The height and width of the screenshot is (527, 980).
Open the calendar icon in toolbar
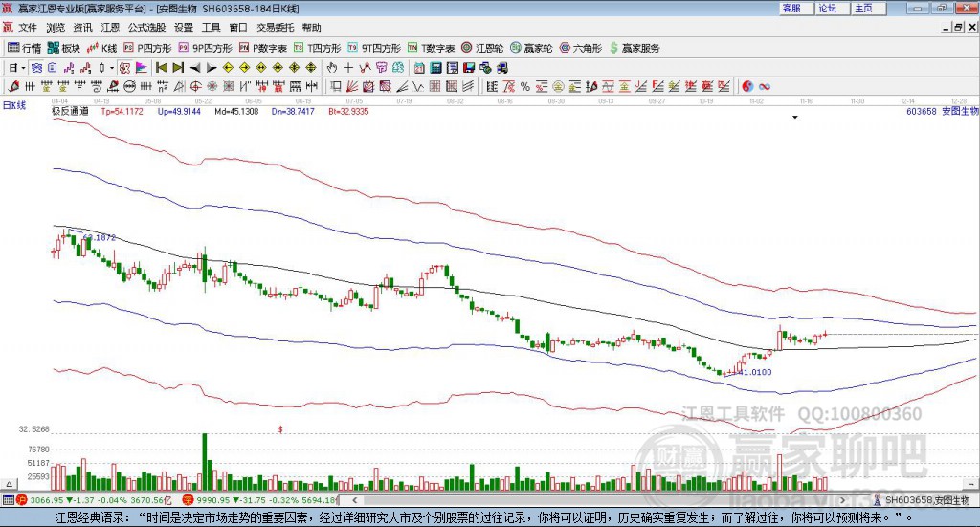pos(419,68)
